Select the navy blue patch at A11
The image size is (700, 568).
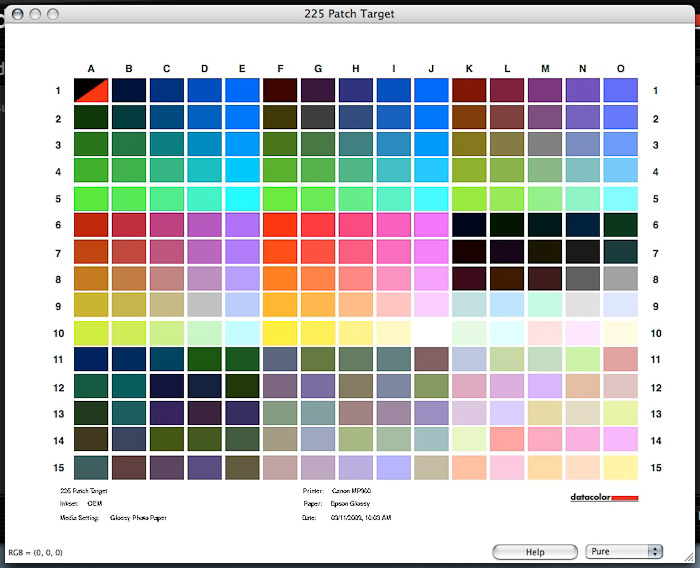tap(91, 359)
